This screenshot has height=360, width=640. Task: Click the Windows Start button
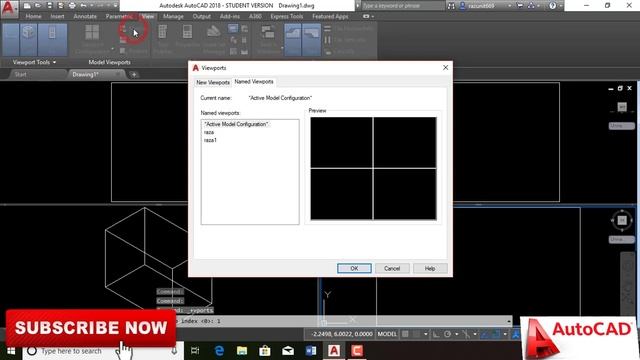click(11, 351)
